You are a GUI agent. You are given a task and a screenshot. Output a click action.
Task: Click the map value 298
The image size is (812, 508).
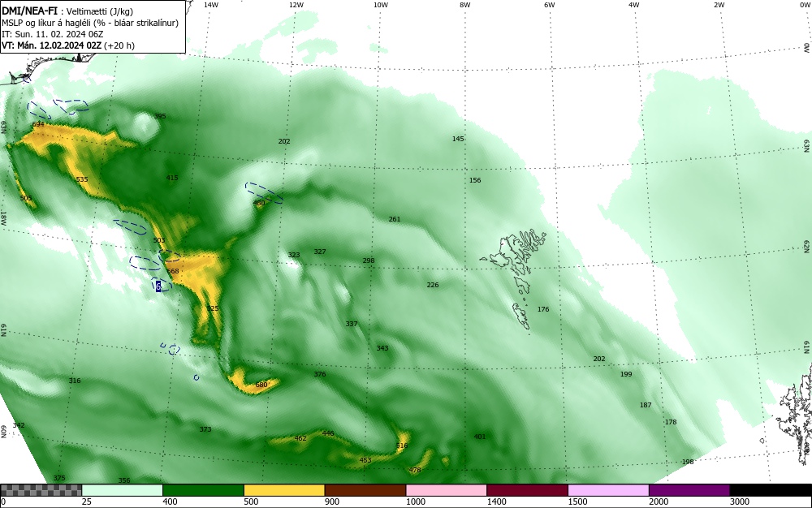pos(368,260)
